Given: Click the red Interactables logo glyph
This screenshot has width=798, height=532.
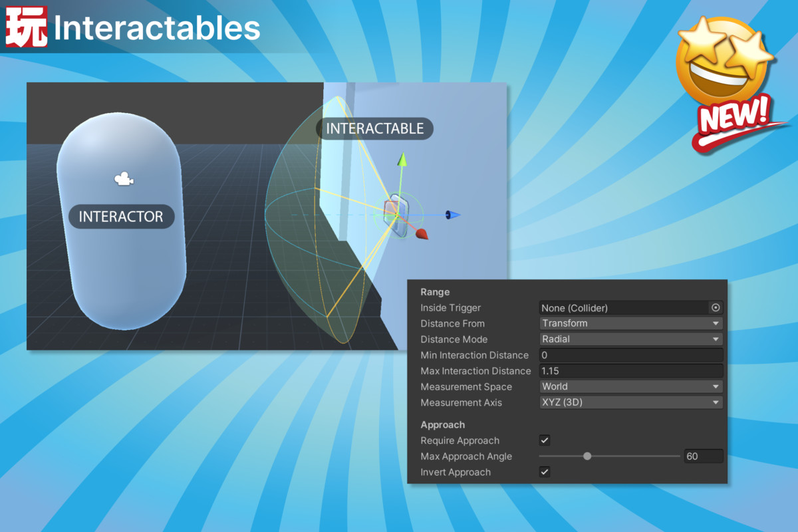Looking at the screenshot, I should tap(27, 27).
